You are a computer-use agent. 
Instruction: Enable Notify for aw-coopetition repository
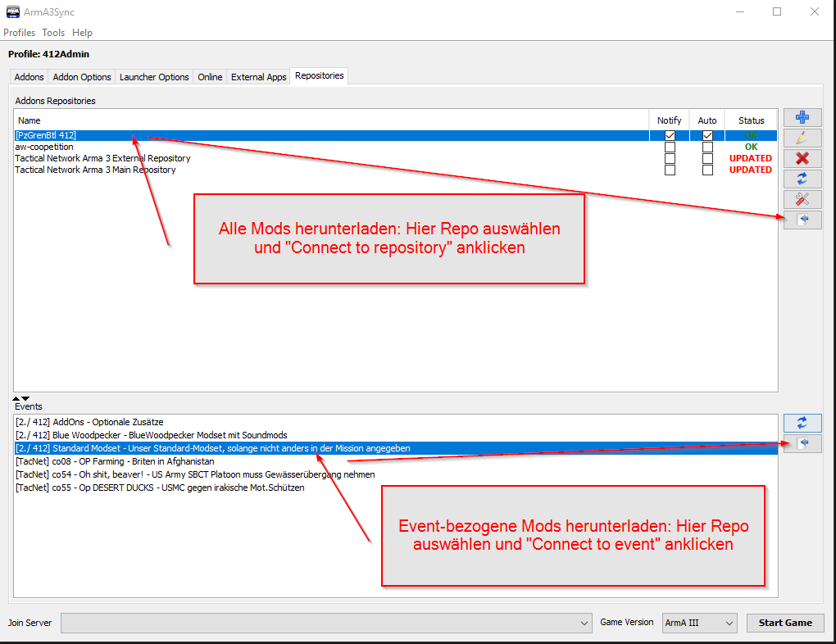click(670, 147)
